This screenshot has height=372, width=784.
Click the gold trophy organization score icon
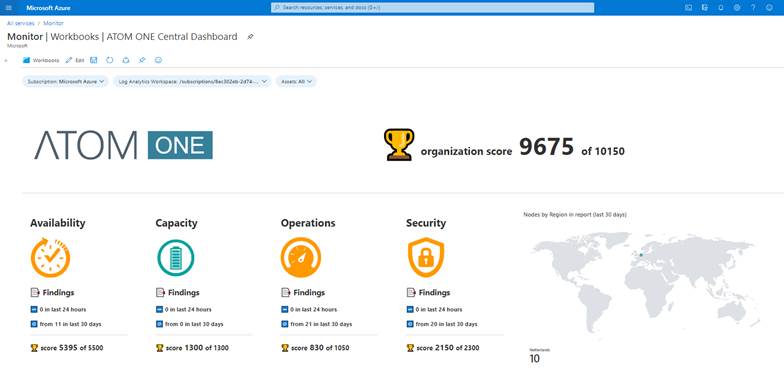(x=399, y=144)
